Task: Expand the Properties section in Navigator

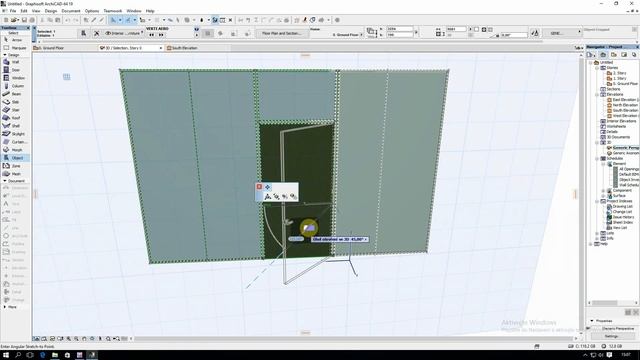Action: pos(592,321)
